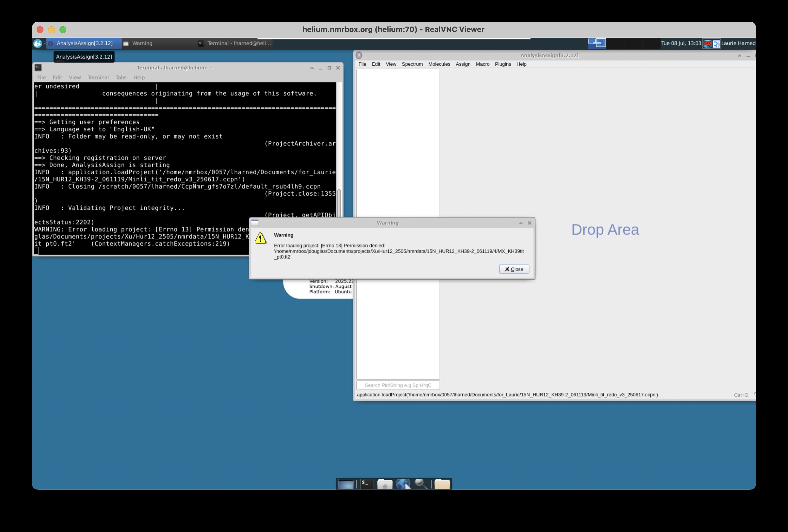Open the Plugins menu

point(502,64)
